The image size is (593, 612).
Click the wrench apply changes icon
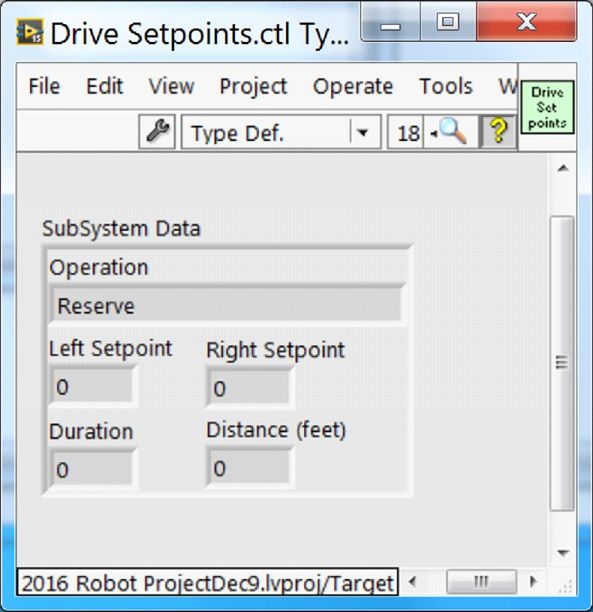coord(157,132)
